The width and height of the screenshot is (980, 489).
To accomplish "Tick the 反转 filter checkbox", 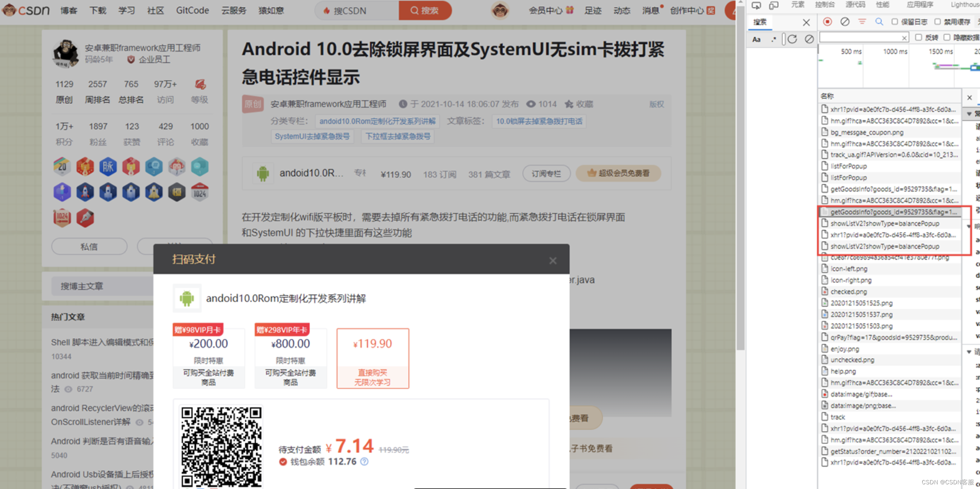I will pyautogui.click(x=919, y=37).
